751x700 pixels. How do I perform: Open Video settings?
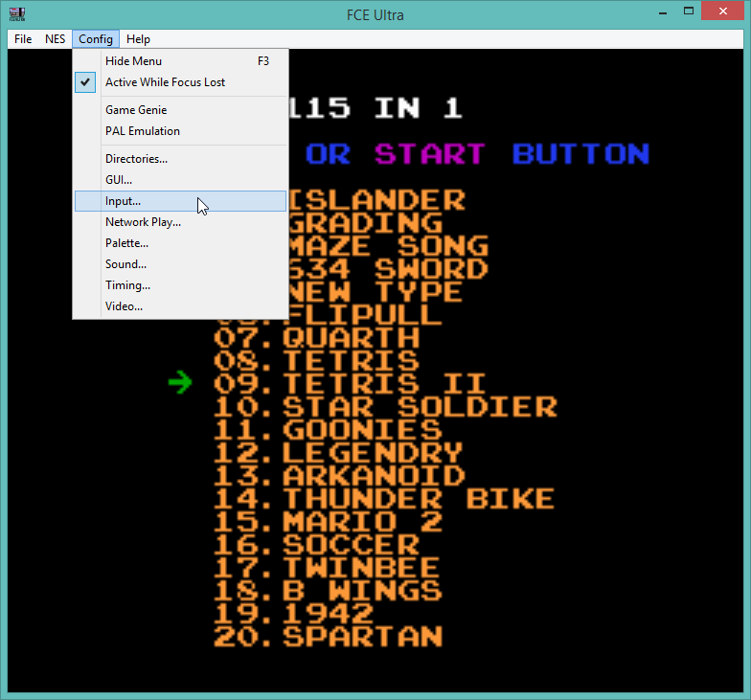pyautogui.click(x=180, y=306)
